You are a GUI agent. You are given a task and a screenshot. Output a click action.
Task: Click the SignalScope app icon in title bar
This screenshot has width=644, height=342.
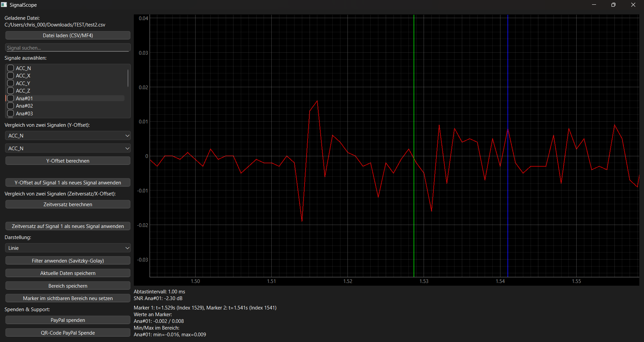coord(4,5)
